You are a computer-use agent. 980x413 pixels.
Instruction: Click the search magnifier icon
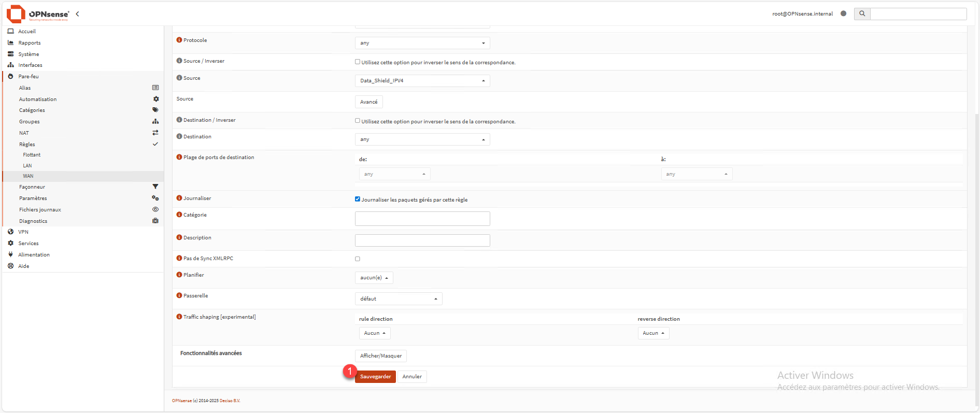pyautogui.click(x=862, y=14)
